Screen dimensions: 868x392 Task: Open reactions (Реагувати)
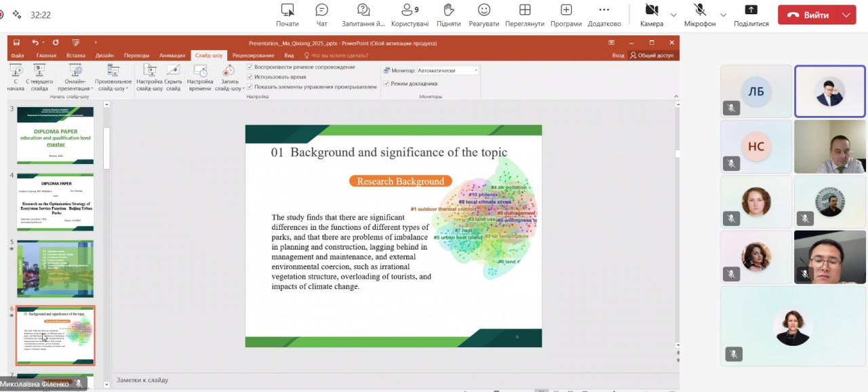pos(484,14)
